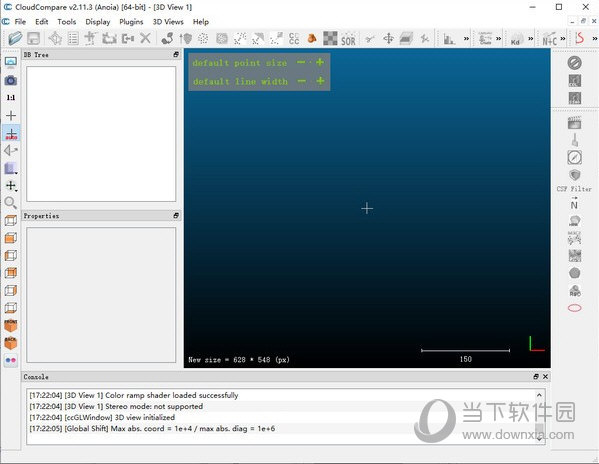Image resolution: width=599 pixels, height=464 pixels.
Task: Close the Console panel
Action: pyautogui.click(x=546, y=377)
